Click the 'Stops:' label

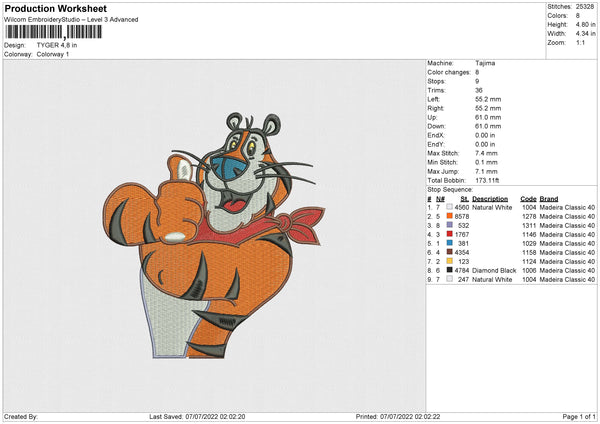tap(437, 81)
